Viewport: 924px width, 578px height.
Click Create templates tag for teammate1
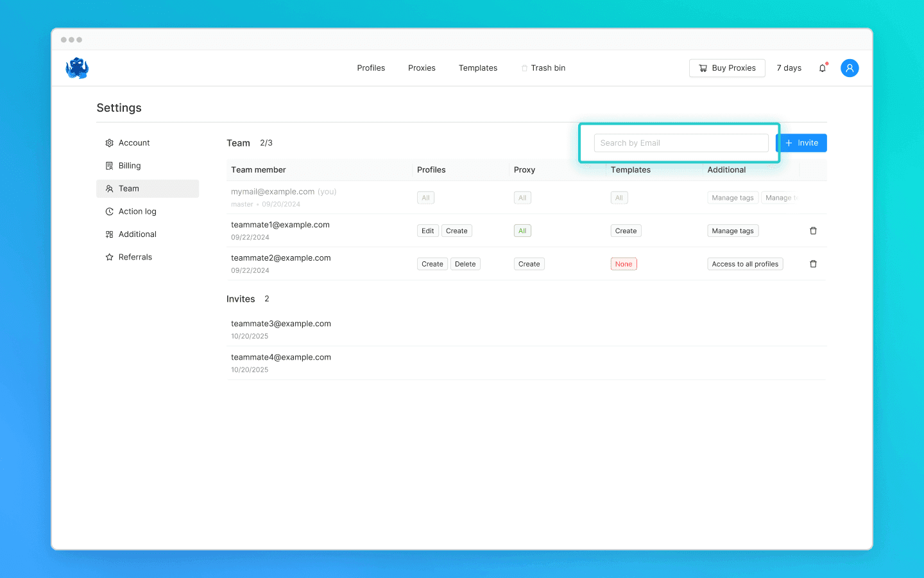[x=626, y=231]
